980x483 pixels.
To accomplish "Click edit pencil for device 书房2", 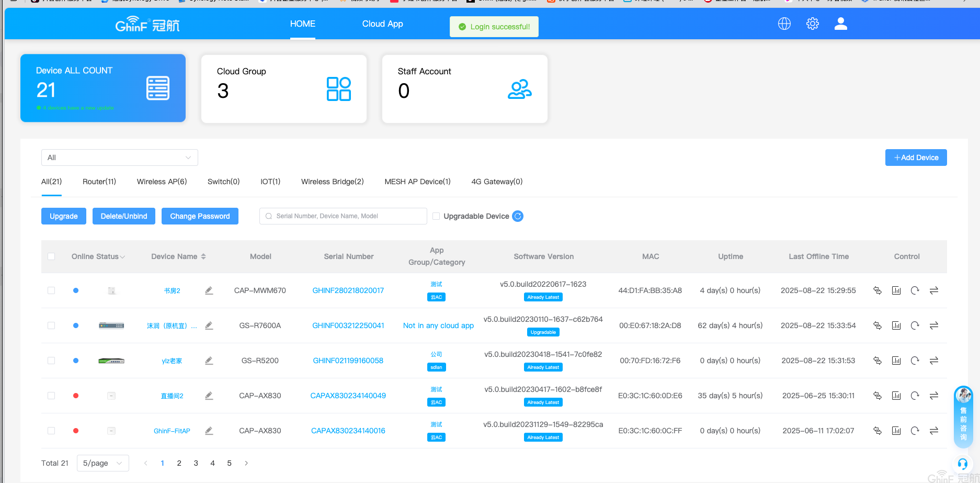I will 209,290.
